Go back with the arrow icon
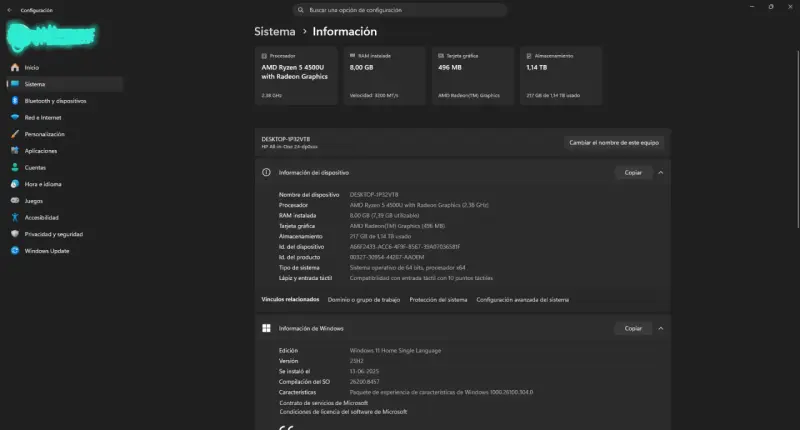This screenshot has width=800, height=430. click(9, 10)
